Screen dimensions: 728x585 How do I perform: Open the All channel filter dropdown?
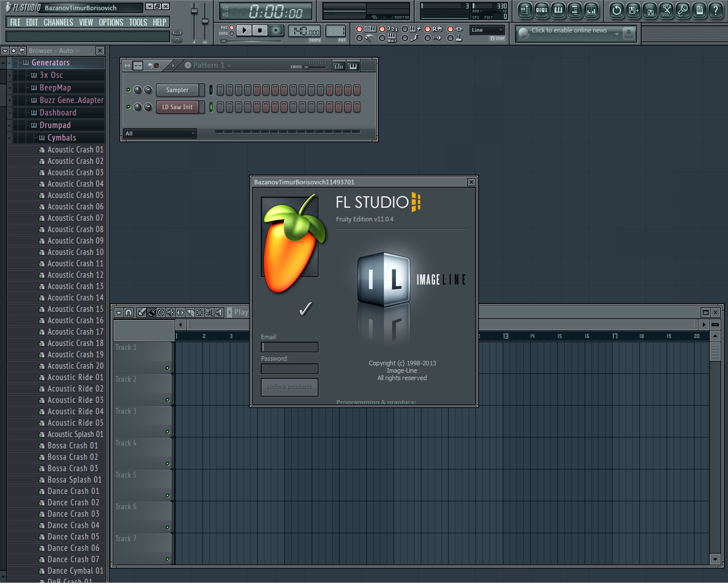click(160, 134)
